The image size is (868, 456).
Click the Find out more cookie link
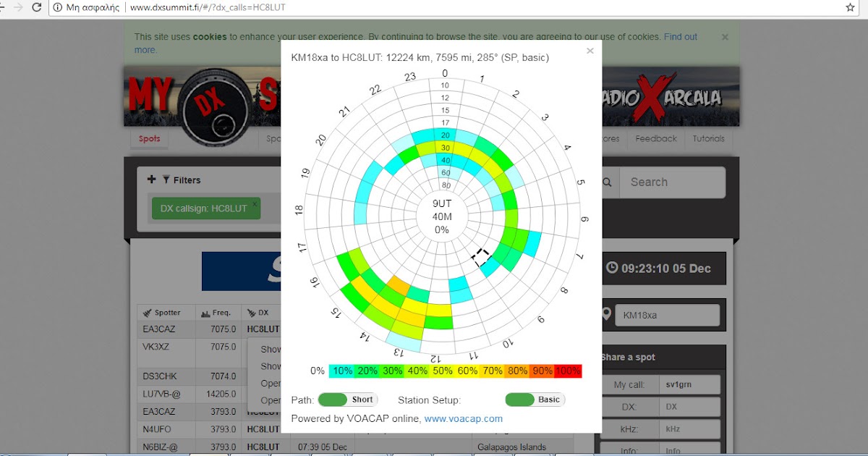[x=680, y=36]
